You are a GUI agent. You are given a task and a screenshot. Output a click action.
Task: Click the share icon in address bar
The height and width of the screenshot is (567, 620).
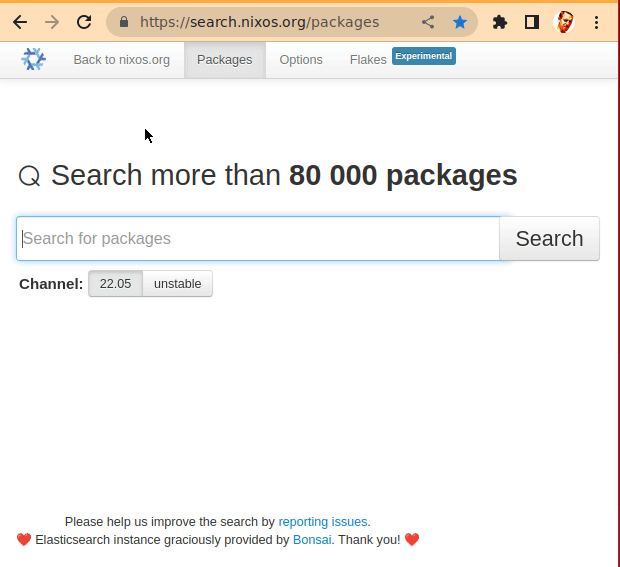click(428, 22)
